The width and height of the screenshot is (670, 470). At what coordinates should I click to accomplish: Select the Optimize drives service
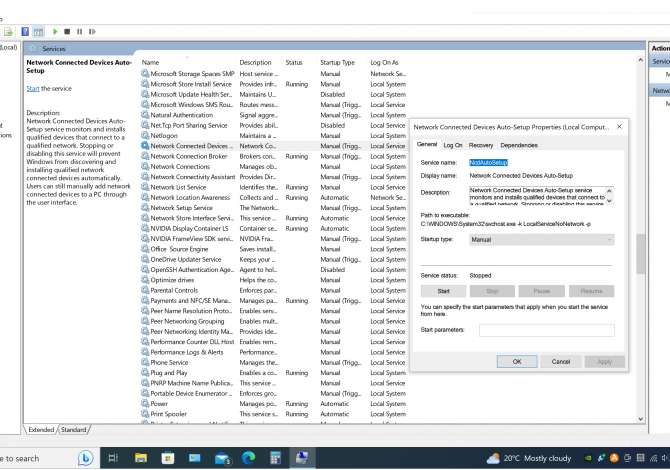pos(273,280)
